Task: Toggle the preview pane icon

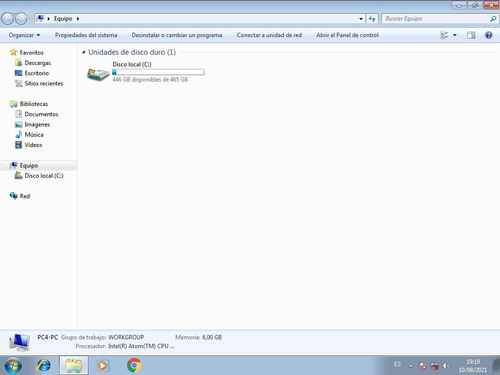Action: [471, 35]
